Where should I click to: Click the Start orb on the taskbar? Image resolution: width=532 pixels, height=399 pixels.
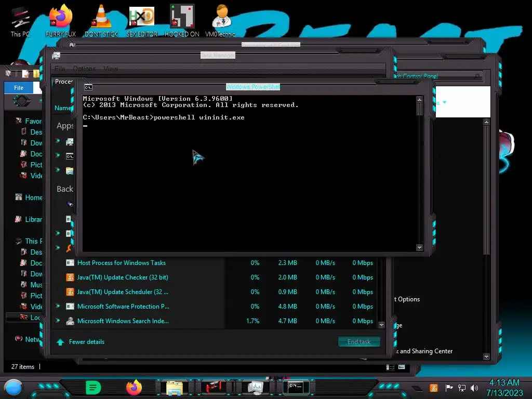coord(14,388)
